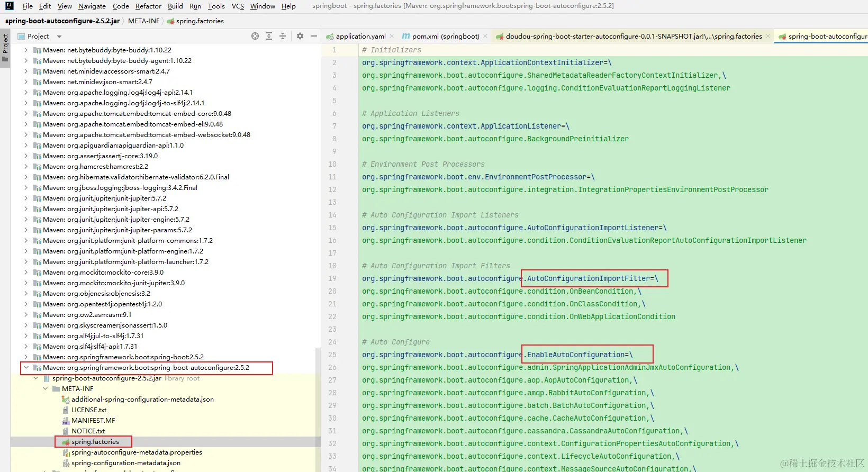Click the Collapse All icon in Project panel
This screenshot has width=868, height=472.
coord(283,36)
